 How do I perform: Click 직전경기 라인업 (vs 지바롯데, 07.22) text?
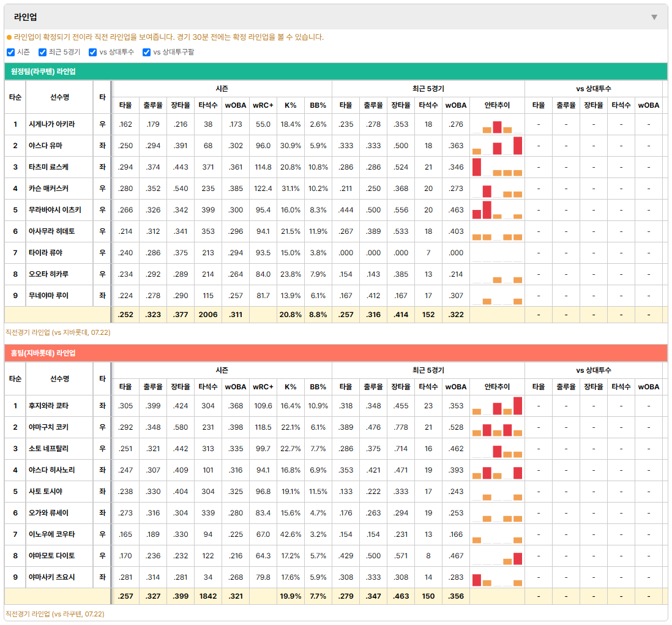(58, 332)
